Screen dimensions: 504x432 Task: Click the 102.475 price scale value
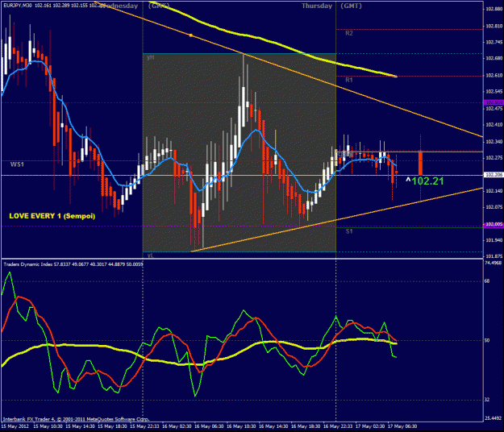(494, 109)
